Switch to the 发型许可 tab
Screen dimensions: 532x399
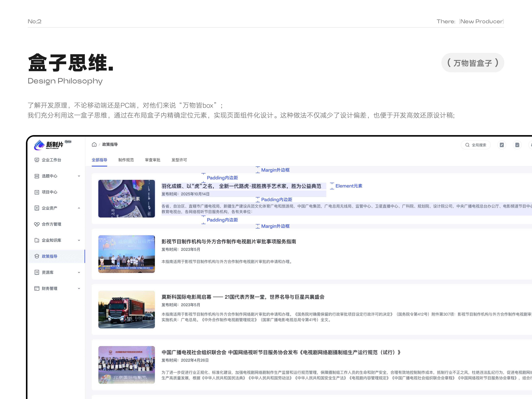179,160
